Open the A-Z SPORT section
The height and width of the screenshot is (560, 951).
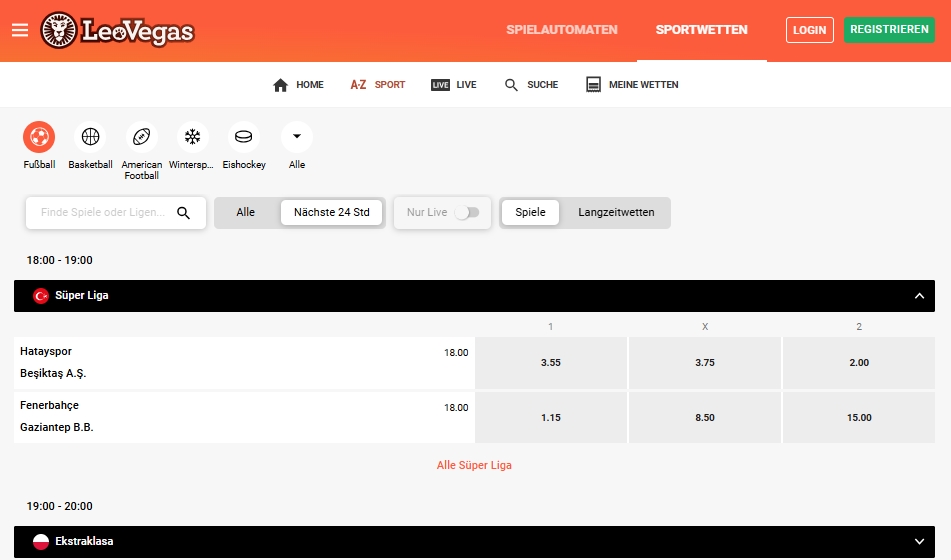[377, 85]
